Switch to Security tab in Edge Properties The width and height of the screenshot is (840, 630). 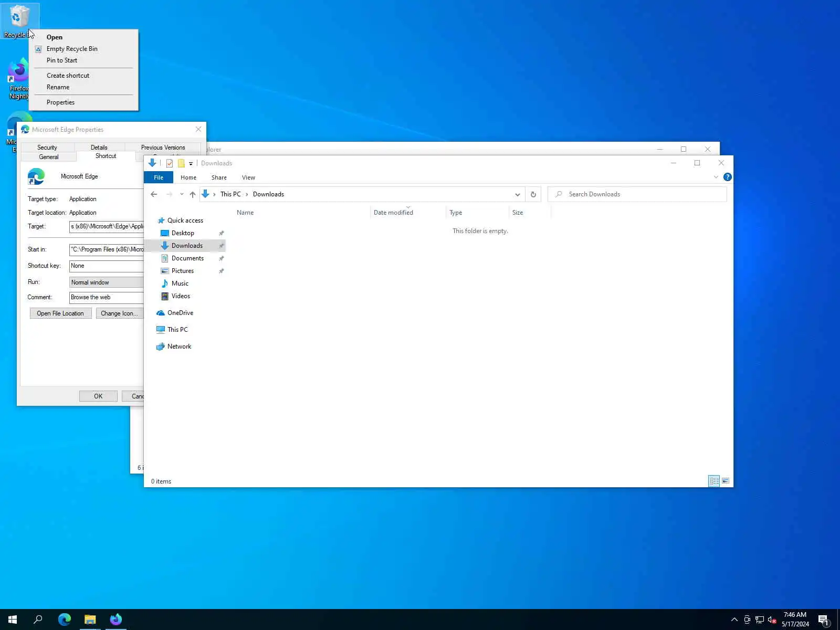click(47, 148)
